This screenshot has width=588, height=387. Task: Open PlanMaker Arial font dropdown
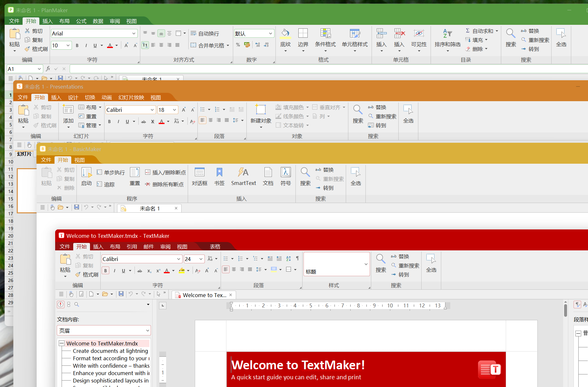(134, 34)
